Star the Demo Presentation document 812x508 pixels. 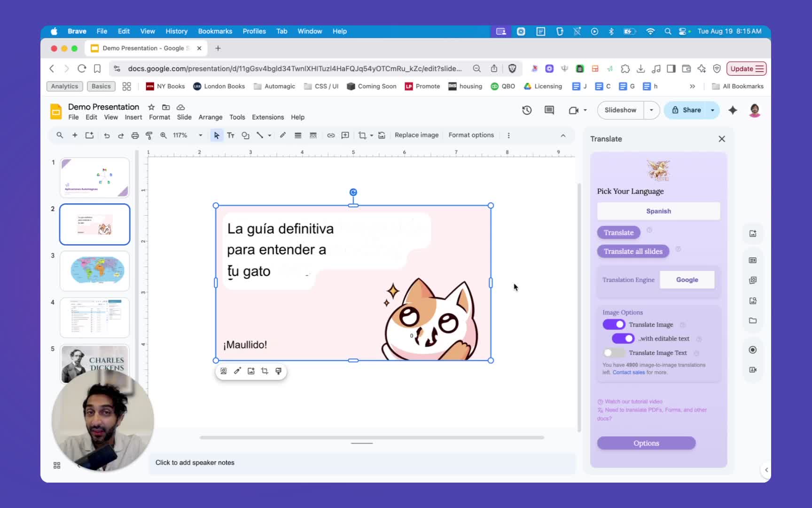point(151,107)
